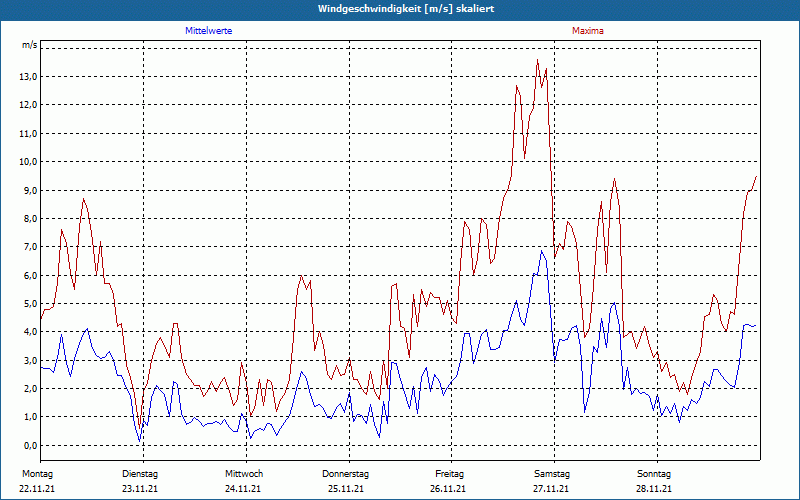This screenshot has width=800, height=500.
Task: Click the y-axis value '11,0'
Action: [28, 133]
